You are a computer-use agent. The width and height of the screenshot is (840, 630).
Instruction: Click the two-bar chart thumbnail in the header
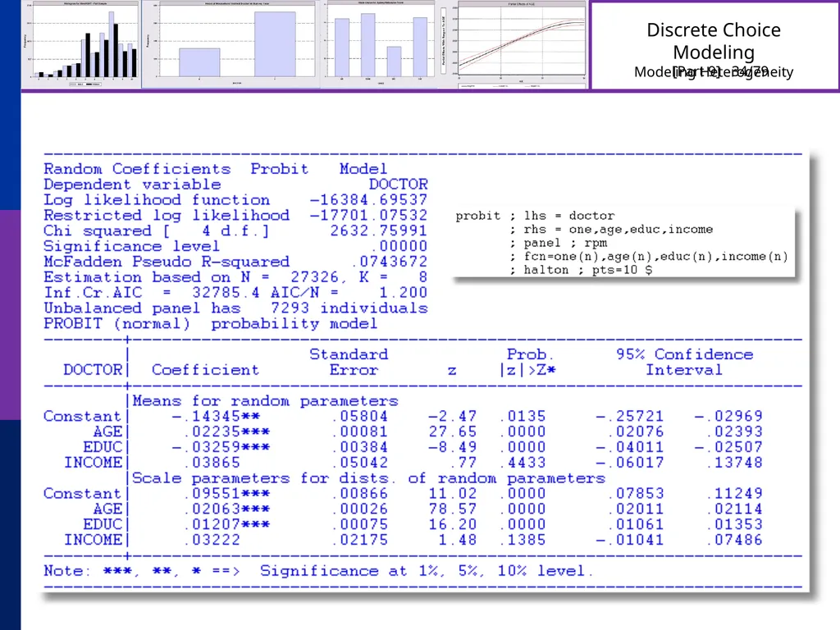coord(231,44)
